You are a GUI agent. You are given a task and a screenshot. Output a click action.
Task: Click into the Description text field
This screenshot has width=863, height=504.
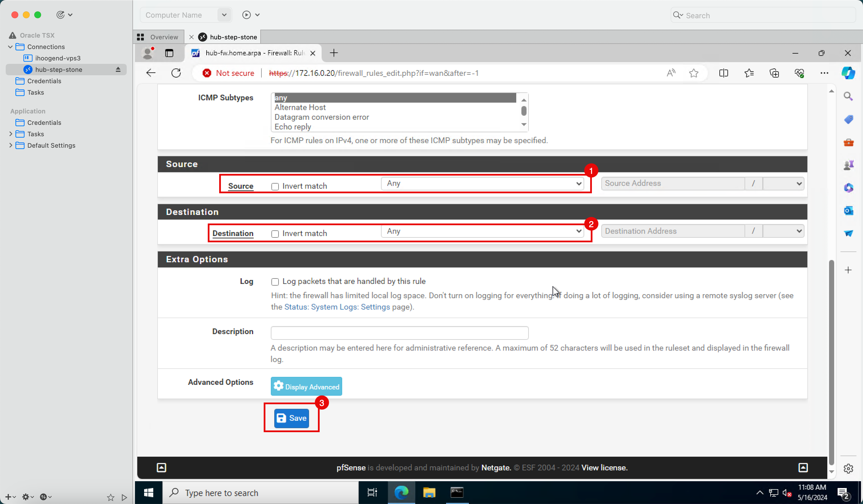click(399, 333)
